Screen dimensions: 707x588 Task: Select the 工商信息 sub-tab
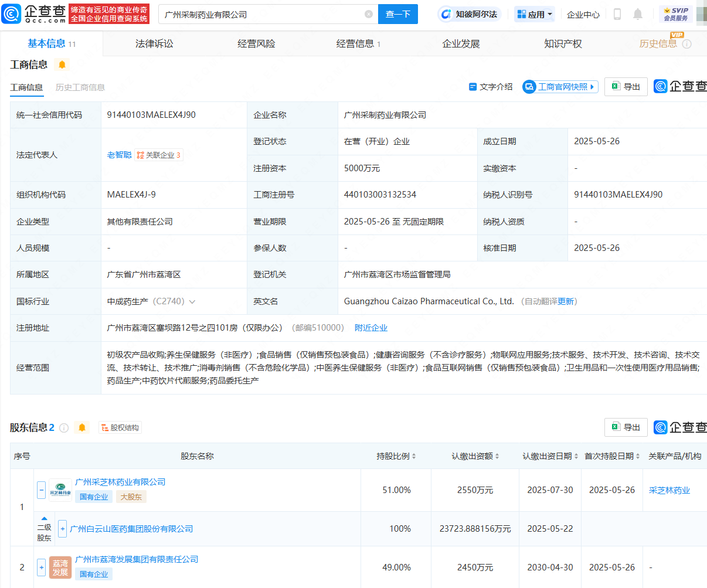click(26, 87)
